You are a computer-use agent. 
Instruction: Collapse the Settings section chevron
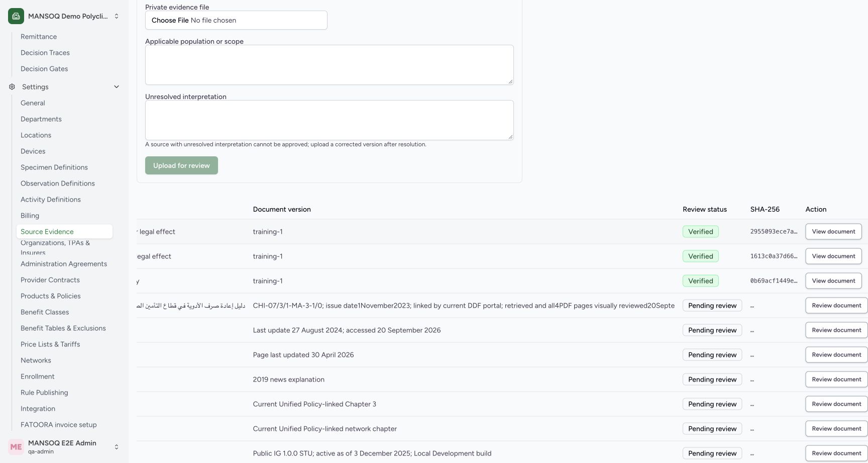[x=117, y=87]
